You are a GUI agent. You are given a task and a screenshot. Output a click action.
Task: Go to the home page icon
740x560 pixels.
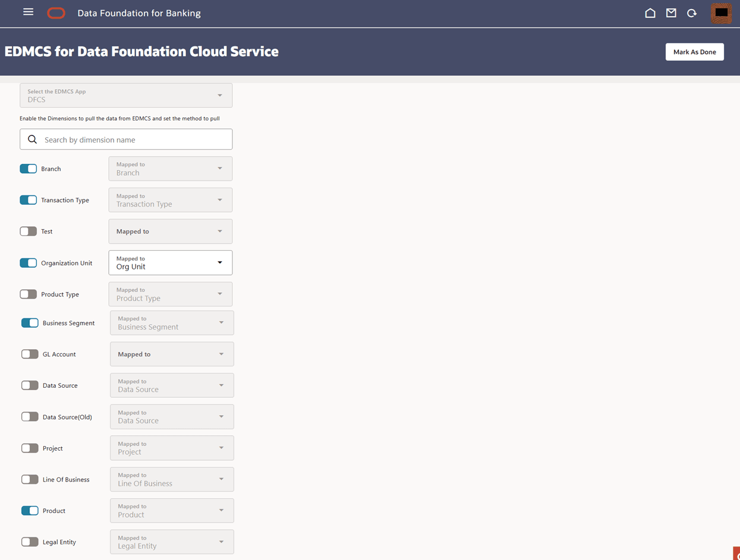(650, 12)
